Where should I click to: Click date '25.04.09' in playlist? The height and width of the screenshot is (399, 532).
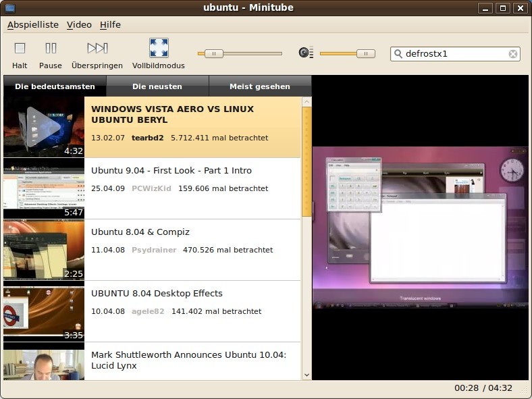click(x=108, y=188)
